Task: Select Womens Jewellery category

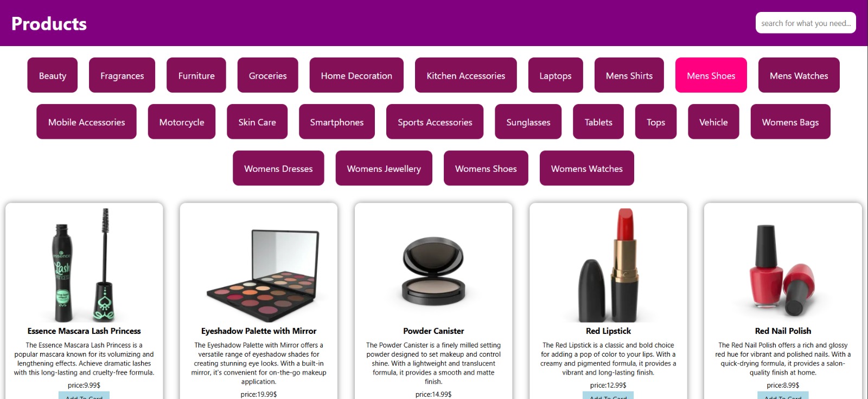Action: (x=384, y=169)
